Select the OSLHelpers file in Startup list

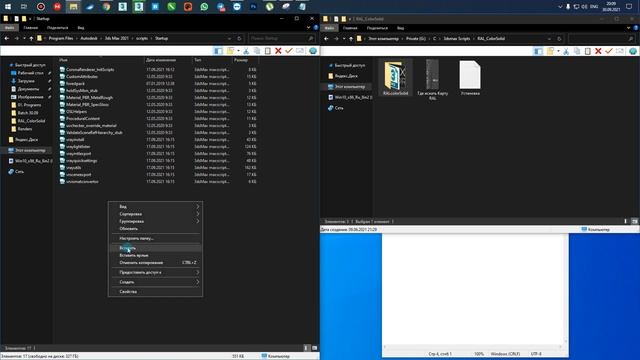pos(76,111)
